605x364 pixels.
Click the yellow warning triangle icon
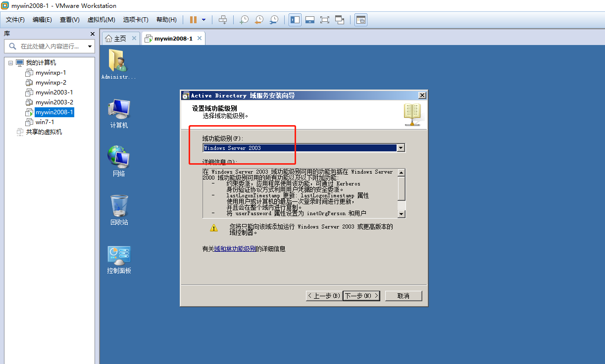pos(213,228)
